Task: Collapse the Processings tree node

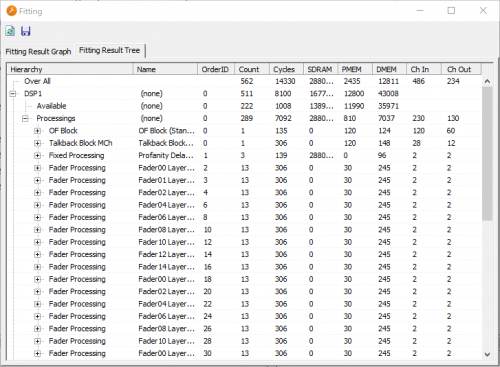Action: click(25, 118)
